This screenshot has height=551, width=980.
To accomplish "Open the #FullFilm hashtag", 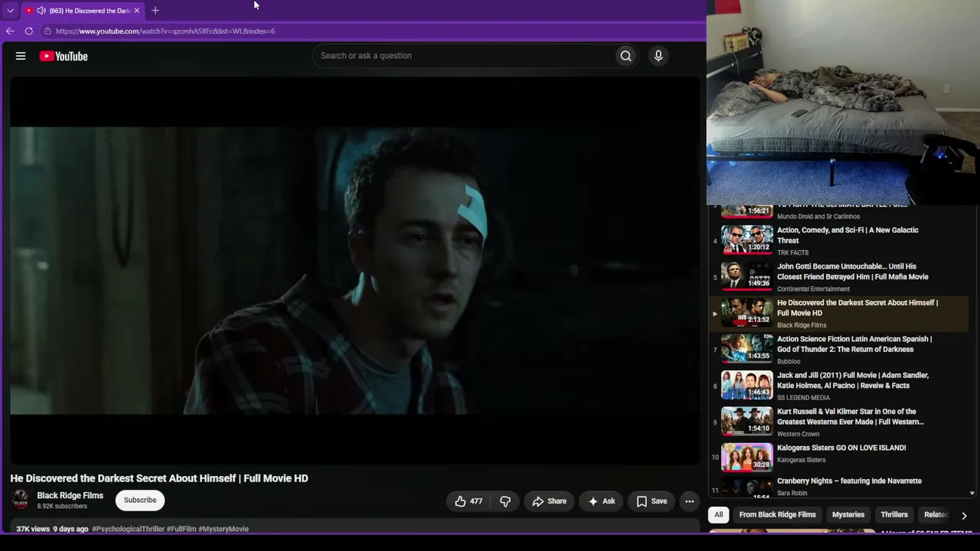I will [181, 529].
